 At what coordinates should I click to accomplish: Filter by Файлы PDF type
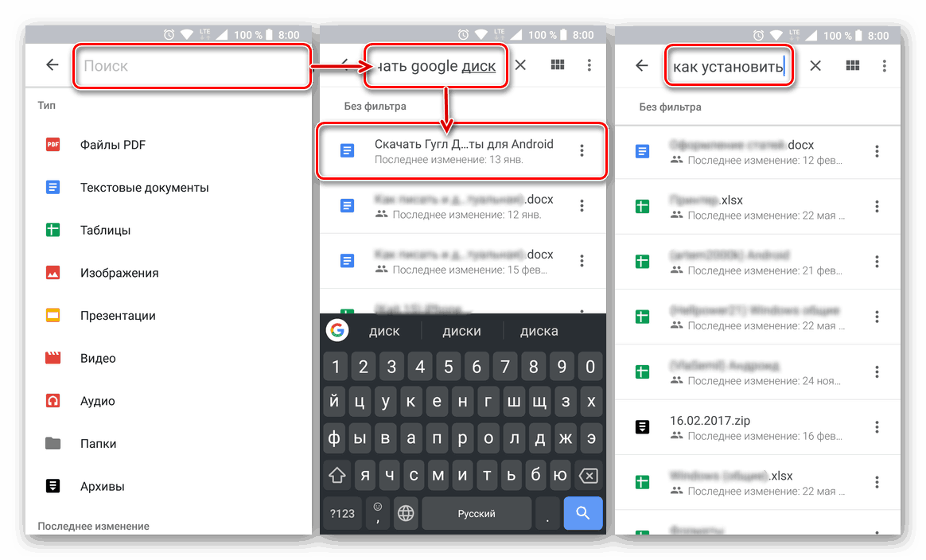[169, 145]
